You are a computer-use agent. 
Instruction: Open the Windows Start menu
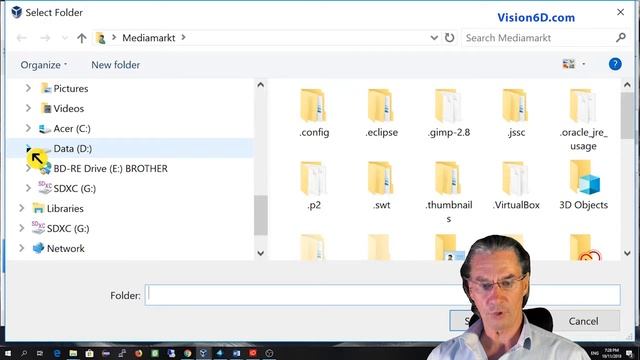(x=7, y=353)
